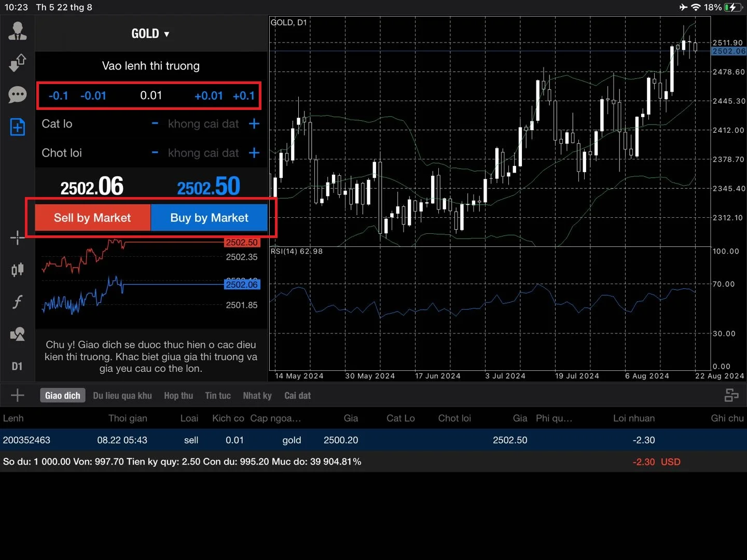The height and width of the screenshot is (560, 747).
Task: Open the Hop thu tab
Action: pyautogui.click(x=178, y=396)
